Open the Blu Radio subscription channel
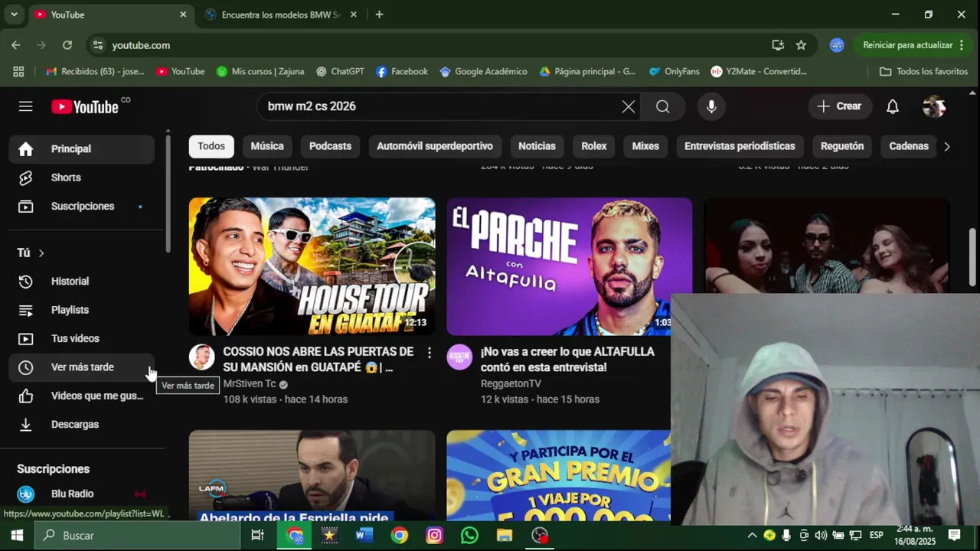The image size is (980, 551). tap(82, 494)
